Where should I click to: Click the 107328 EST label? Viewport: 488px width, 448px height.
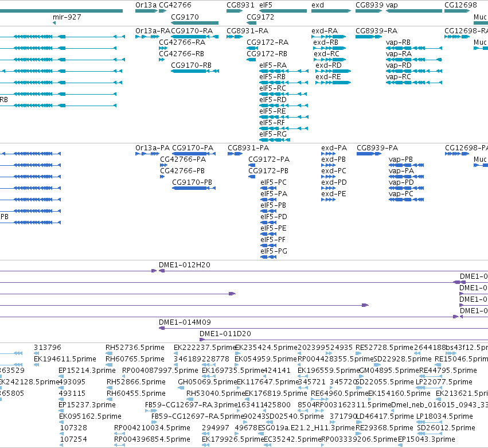pos(73,428)
